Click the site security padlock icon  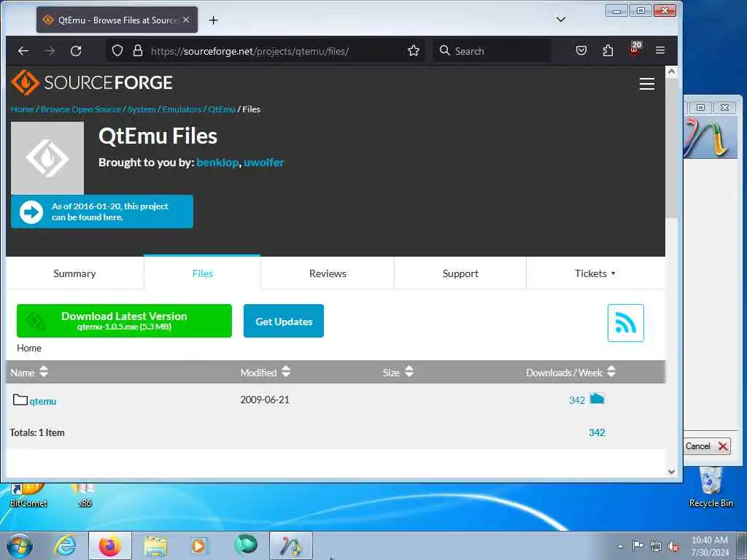138,50
